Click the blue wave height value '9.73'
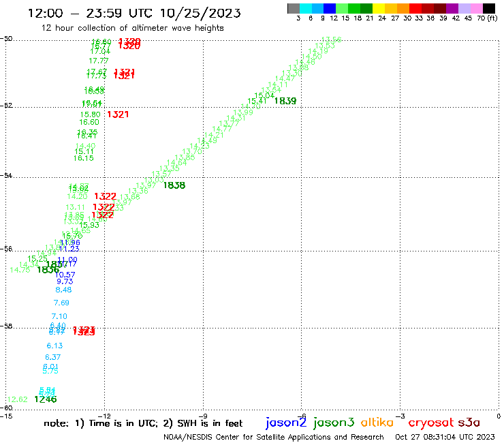The width and height of the screenshot is (504, 443). coord(65,281)
